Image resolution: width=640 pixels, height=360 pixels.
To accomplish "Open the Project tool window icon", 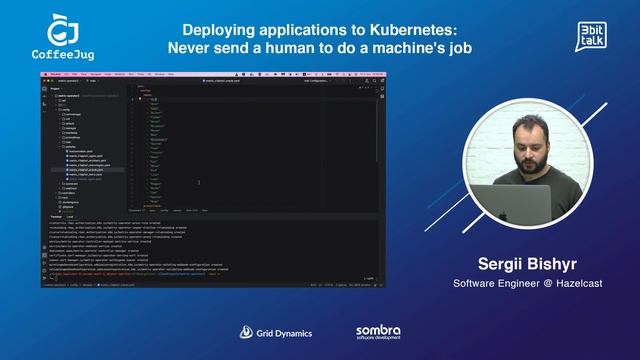I will coord(44,89).
